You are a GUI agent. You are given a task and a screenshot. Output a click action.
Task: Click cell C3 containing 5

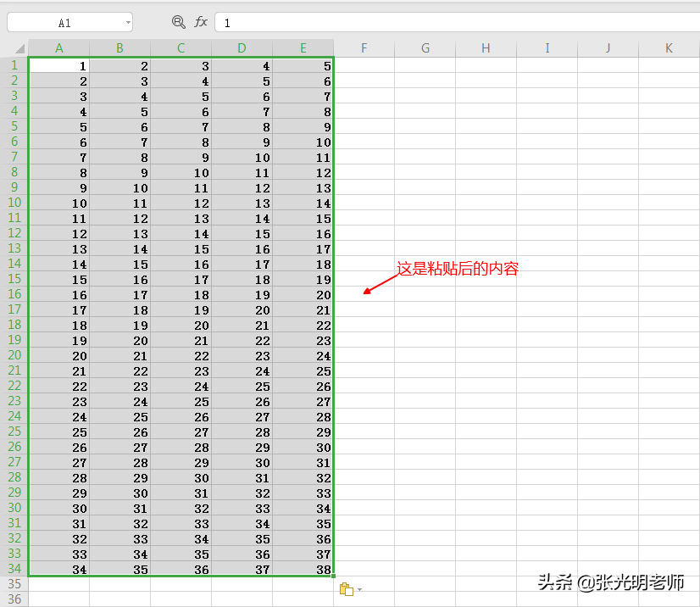pos(181,96)
